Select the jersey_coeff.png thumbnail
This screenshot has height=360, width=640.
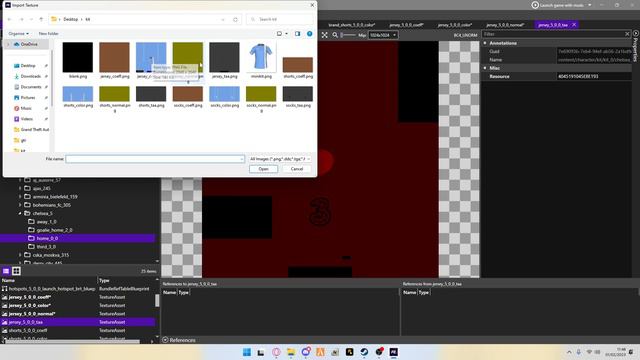[114, 57]
